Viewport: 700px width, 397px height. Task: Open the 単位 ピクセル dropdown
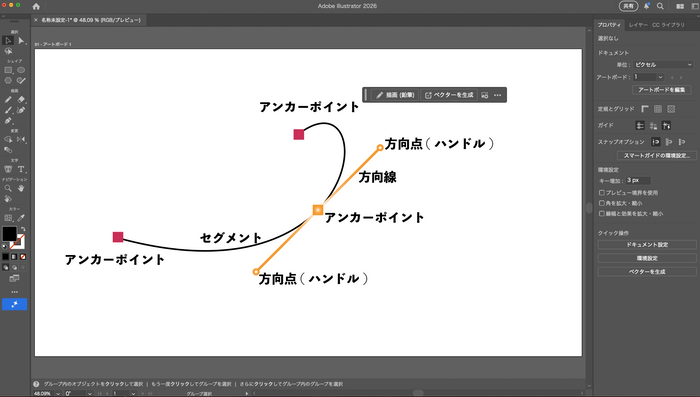pyautogui.click(x=663, y=65)
